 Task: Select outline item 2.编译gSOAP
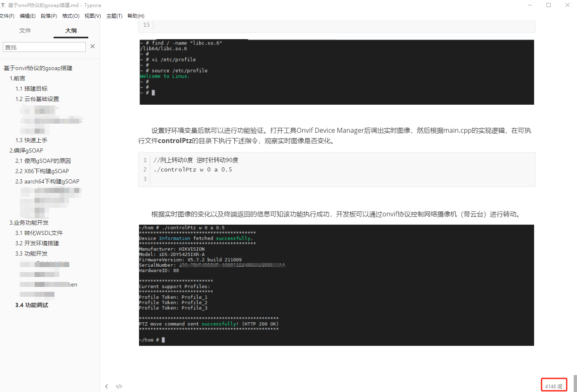pos(29,150)
